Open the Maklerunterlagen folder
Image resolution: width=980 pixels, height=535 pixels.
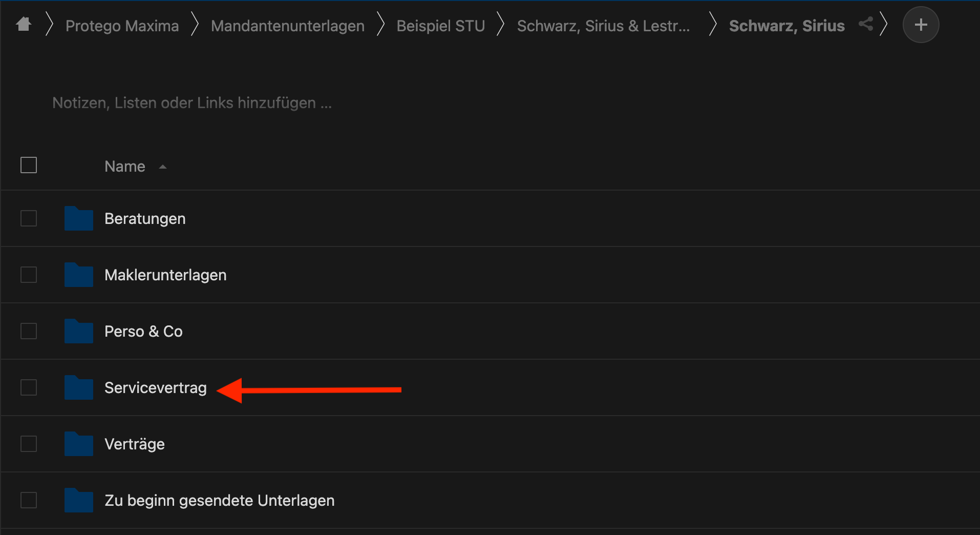tap(165, 275)
